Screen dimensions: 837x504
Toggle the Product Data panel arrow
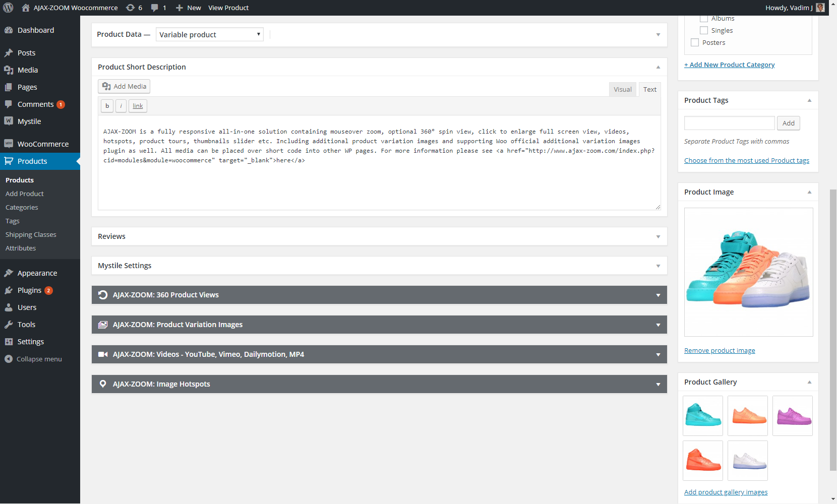(x=658, y=35)
